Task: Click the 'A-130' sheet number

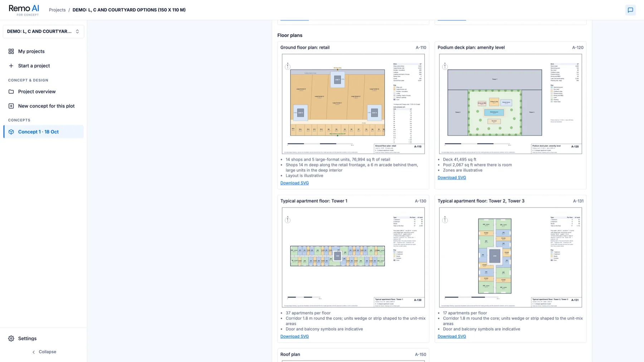Action: point(420,201)
